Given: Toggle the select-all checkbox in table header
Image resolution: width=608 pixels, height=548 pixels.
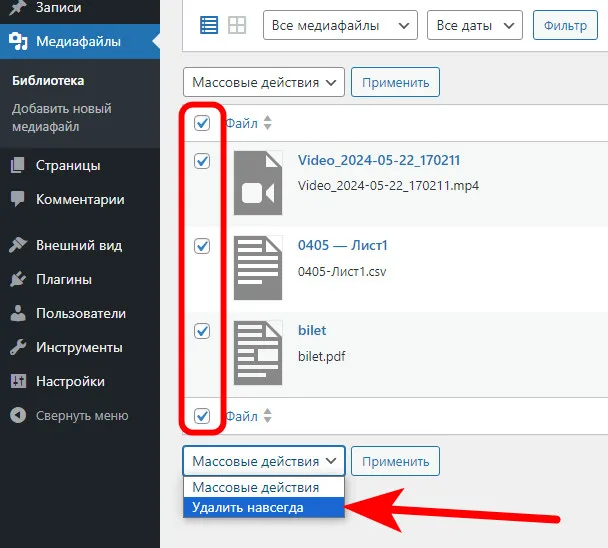Looking at the screenshot, I should coord(202,123).
